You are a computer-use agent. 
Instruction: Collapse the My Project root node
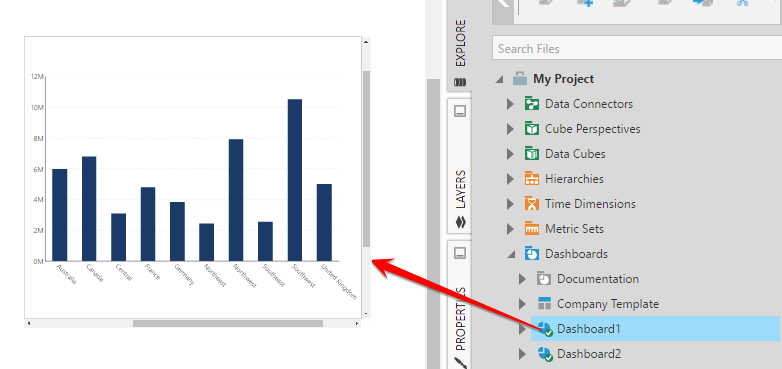[499, 80]
